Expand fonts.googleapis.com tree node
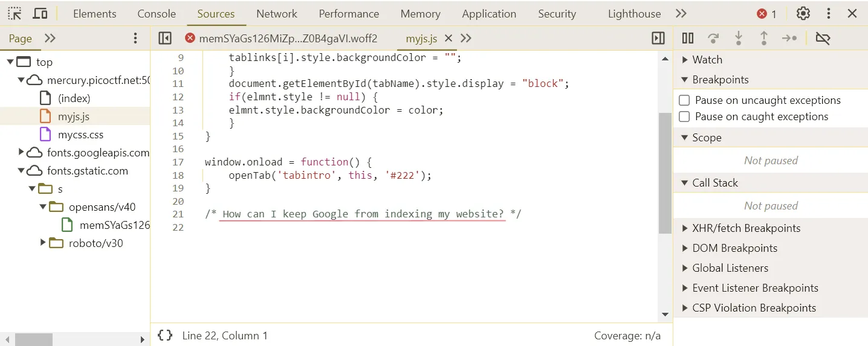 point(21,152)
